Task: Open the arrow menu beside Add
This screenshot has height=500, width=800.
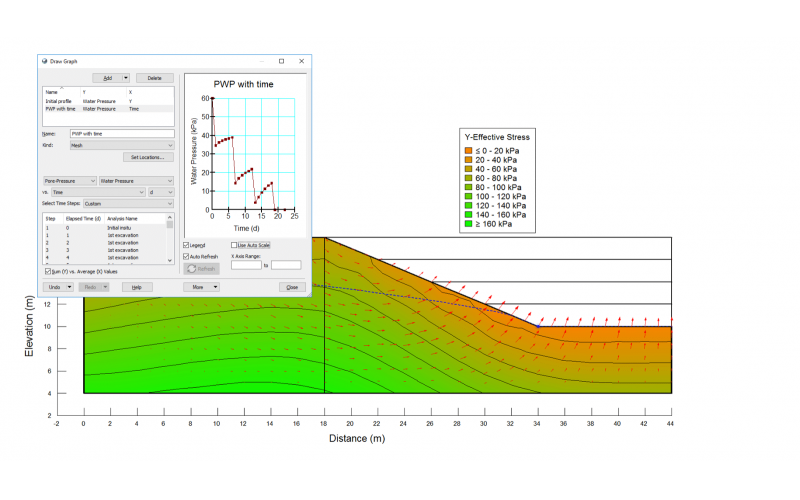Action: click(x=126, y=77)
